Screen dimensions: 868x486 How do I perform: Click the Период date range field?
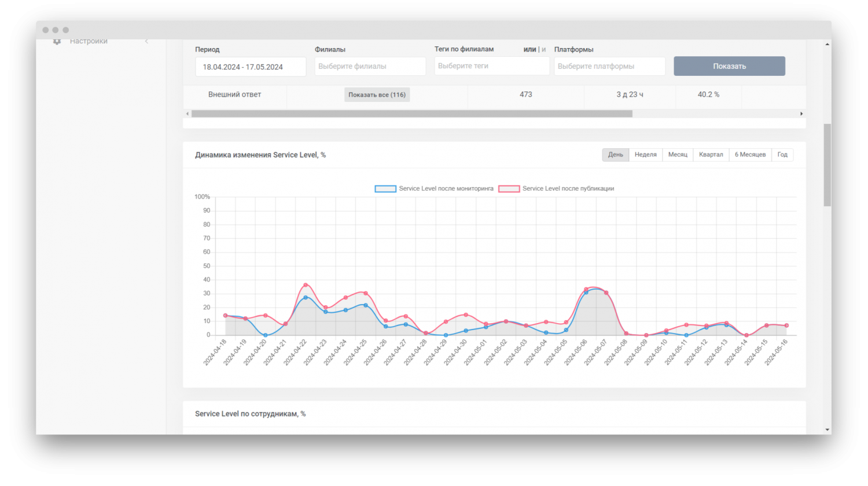pos(251,67)
